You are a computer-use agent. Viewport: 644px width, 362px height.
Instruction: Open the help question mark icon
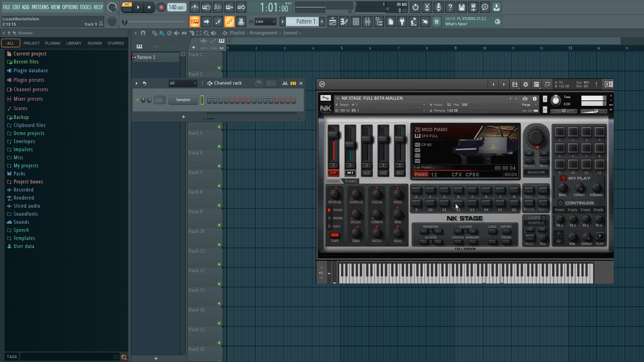450,7
